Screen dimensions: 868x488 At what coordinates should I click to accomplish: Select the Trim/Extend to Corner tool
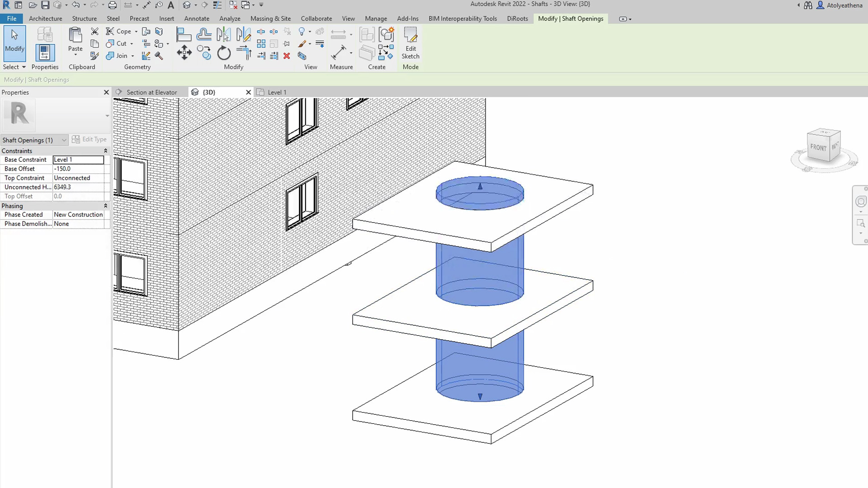click(x=244, y=53)
